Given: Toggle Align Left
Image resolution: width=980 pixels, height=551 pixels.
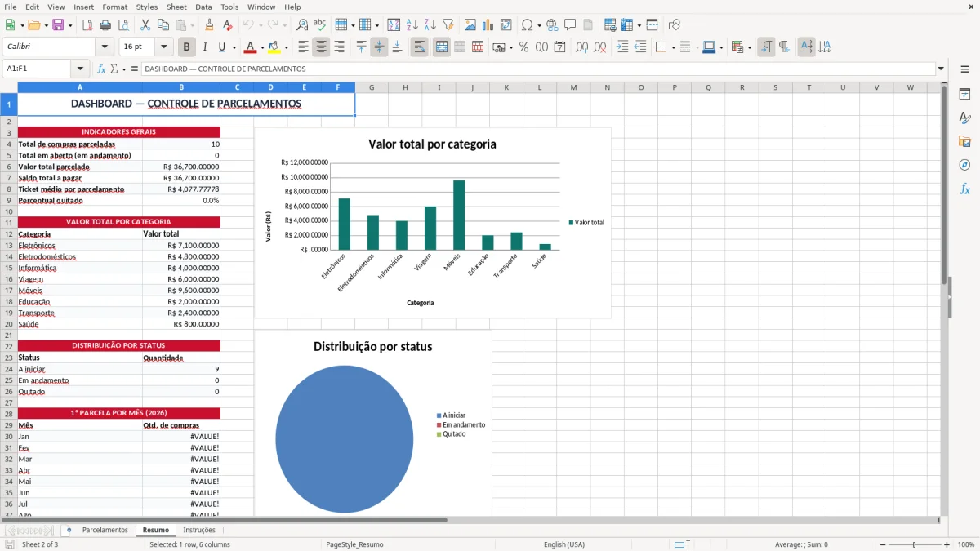Looking at the screenshot, I should pyautogui.click(x=303, y=47).
